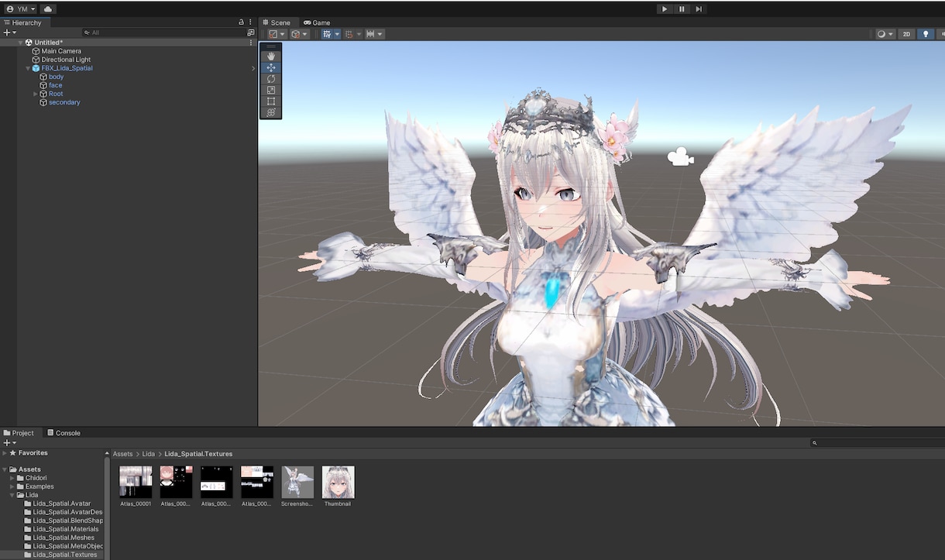Collapse FBX_Lida_Spatial children
Image resolution: width=945 pixels, height=560 pixels.
click(28, 68)
